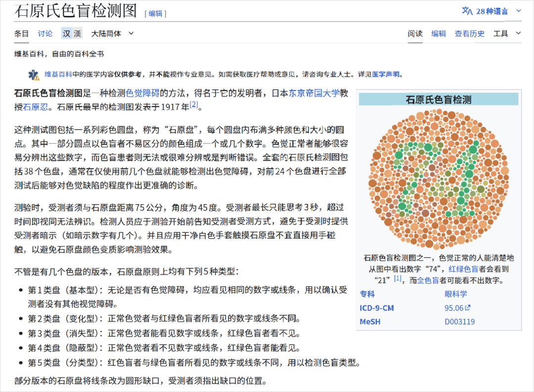Image resolution: width=534 pixels, height=392 pixels.
Task: Click the 石原氏色盲检测 infobox header
Action: click(439, 100)
